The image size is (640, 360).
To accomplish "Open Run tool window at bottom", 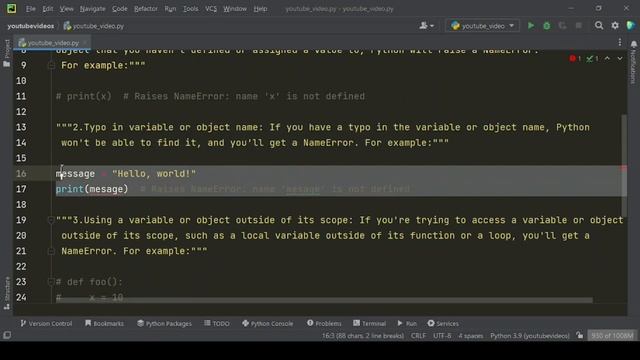I will 407,323.
